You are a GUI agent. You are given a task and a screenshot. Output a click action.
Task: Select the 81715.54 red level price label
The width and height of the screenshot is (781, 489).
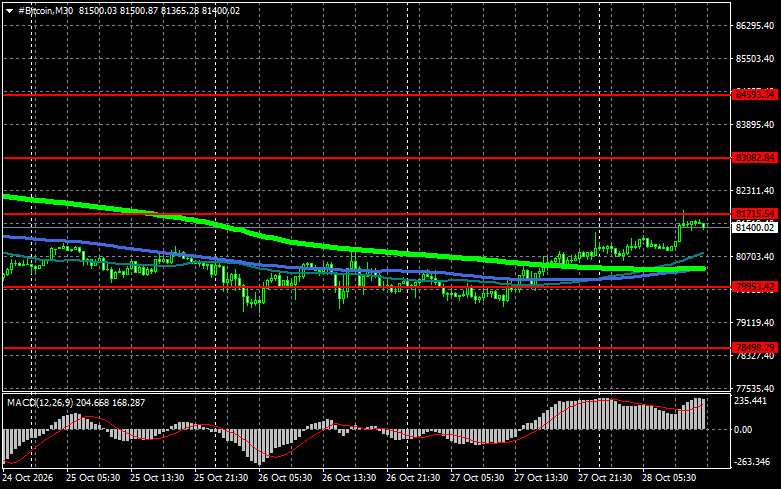tap(755, 214)
